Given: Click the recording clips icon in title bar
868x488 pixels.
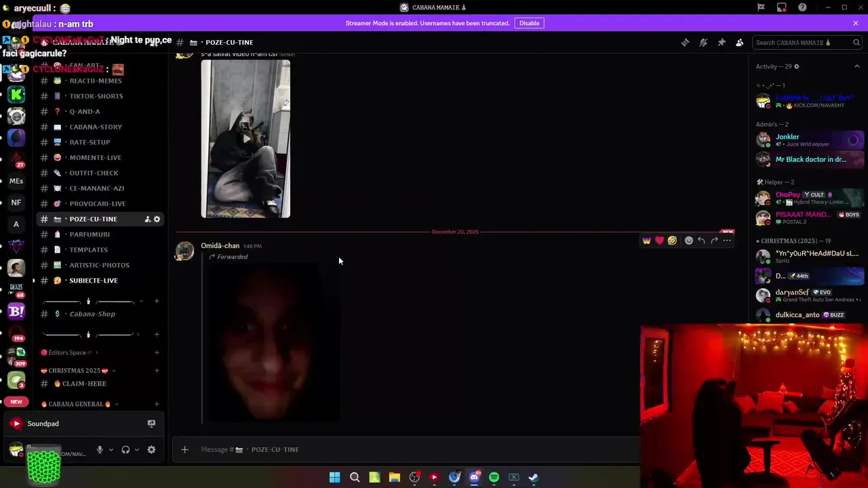Looking at the screenshot, I should [x=782, y=7].
